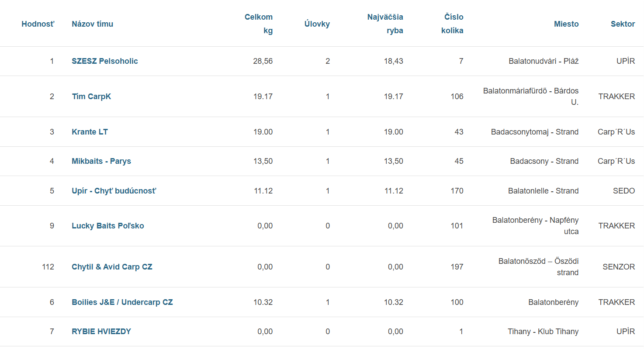Click Upír - Chyť budúcnosť link

tap(114, 191)
